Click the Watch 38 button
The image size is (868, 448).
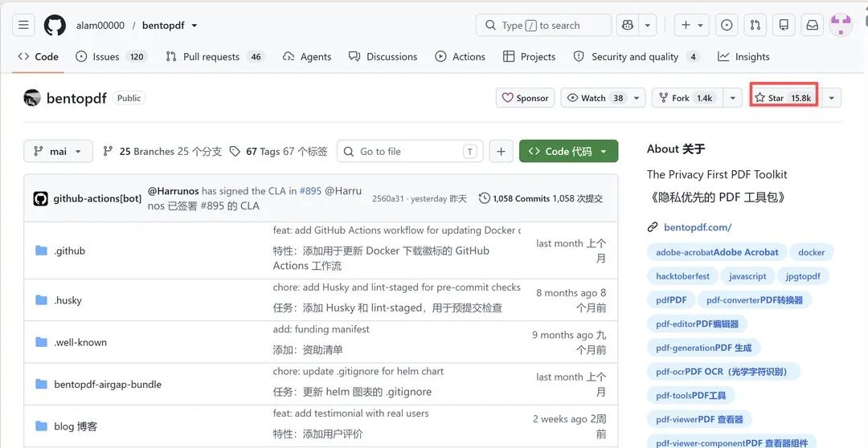pos(603,98)
